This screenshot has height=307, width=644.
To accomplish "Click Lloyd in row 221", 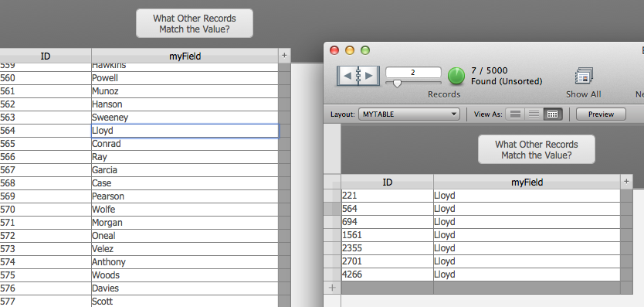I will click(527, 196).
